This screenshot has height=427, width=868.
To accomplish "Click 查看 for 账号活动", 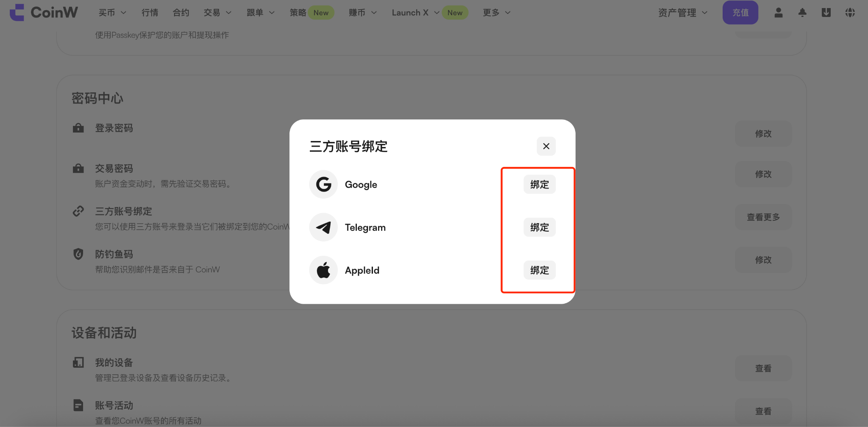I will click(763, 411).
